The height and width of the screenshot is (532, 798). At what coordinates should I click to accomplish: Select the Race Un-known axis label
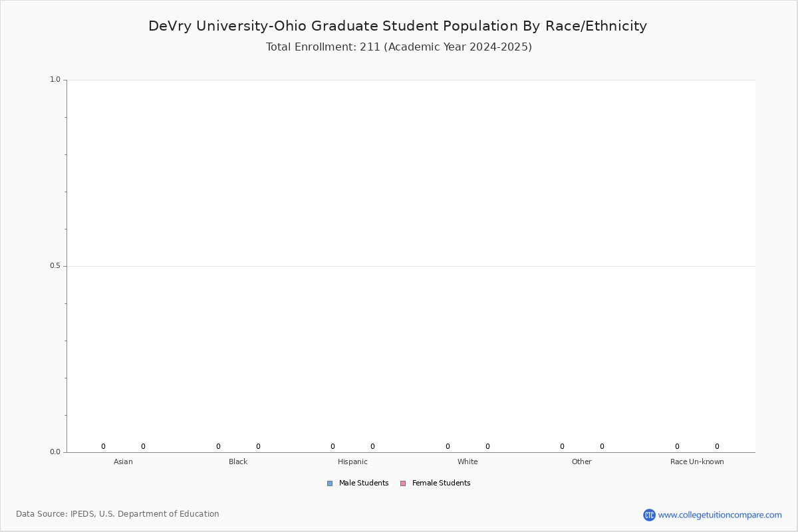(x=697, y=462)
